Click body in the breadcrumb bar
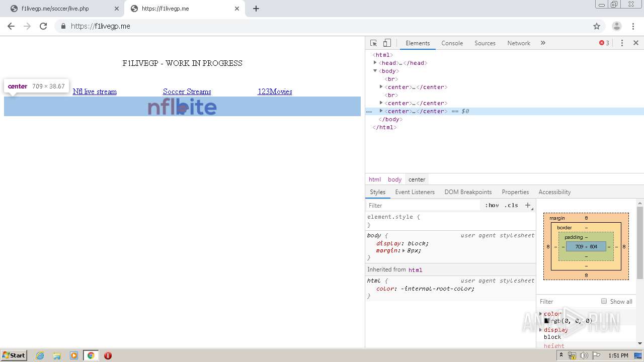 (394, 179)
